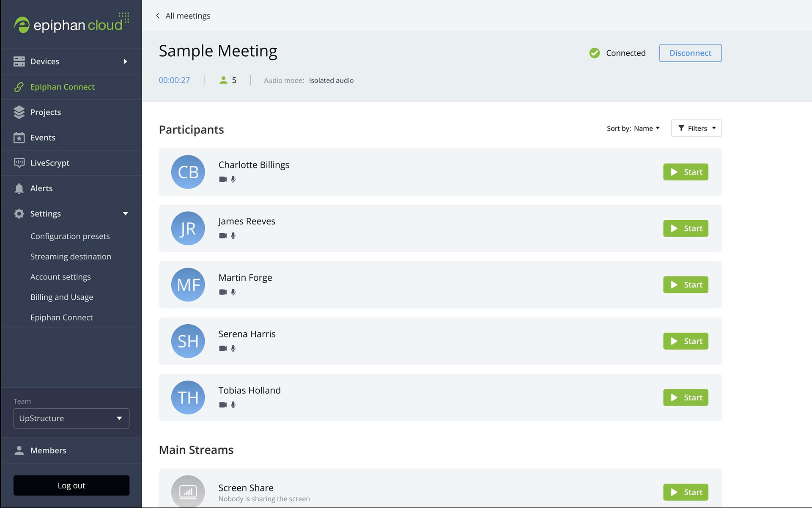
Task: Click Tobias Holland's camera icon
Action: point(223,404)
